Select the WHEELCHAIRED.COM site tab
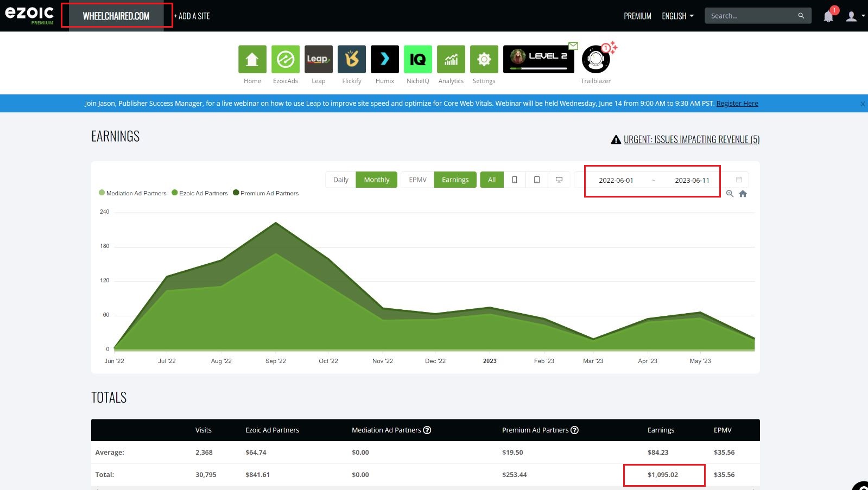The width and height of the screenshot is (868, 490). click(x=116, y=16)
